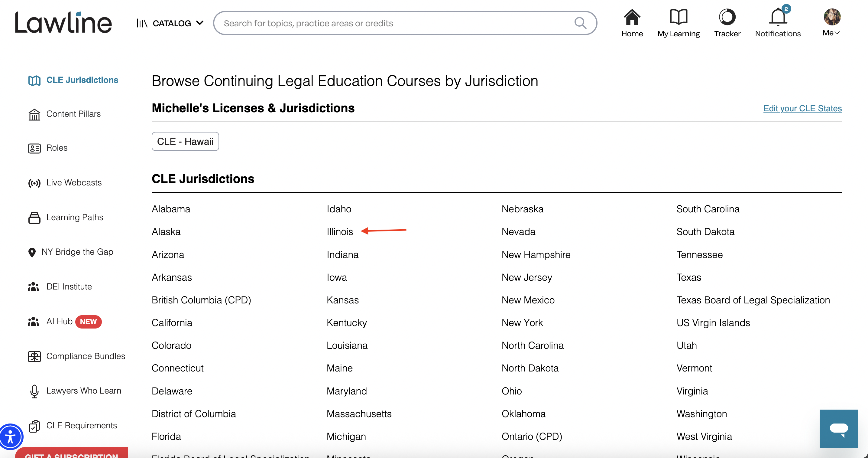The height and width of the screenshot is (458, 868).
Task: Click the Content Pillars building icon
Action: (34, 114)
